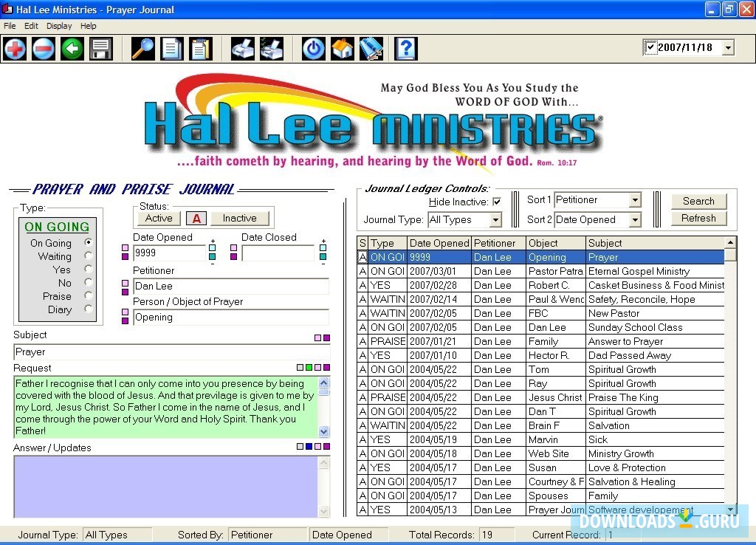Click the copy documents toolbar icon
The height and width of the screenshot is (545, 756).
[x=172, y=49]
